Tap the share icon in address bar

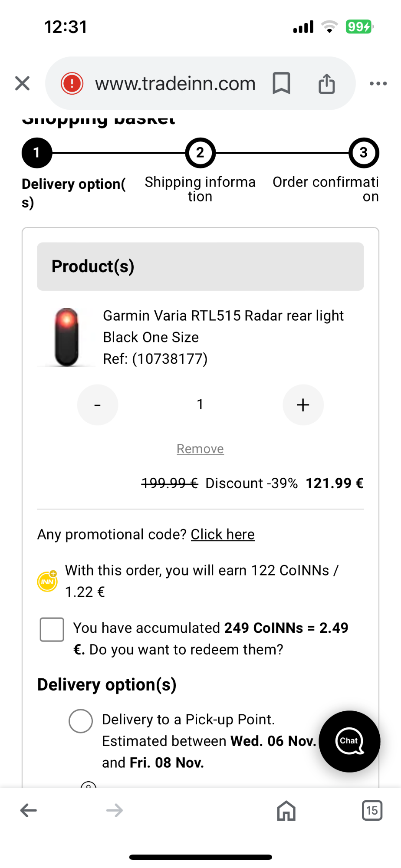coord(326,83)
